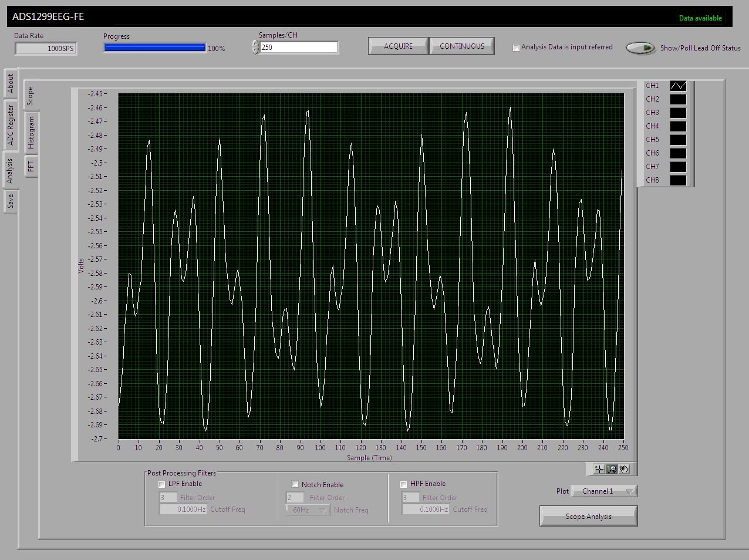Viewport: 749px width, 560px height.
Task: Click the CH7 plot legend swatch
Action: tap(678, 167)
